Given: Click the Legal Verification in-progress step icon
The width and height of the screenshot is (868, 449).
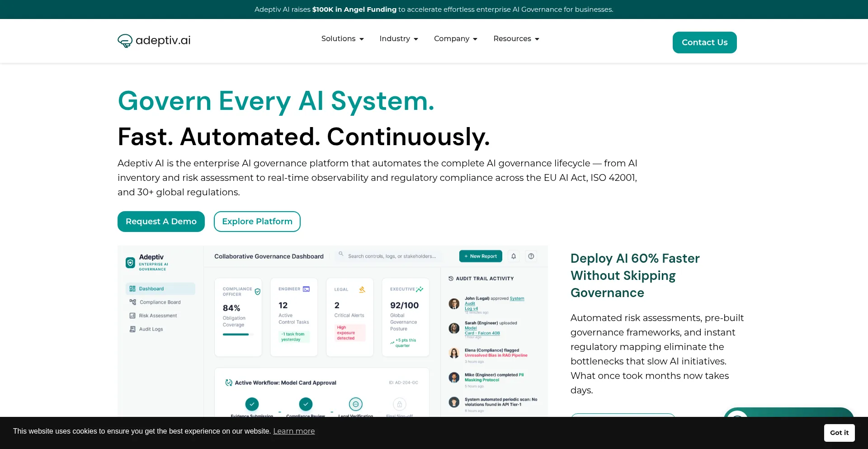Looking at the screenshot, I should click(356, 404).
